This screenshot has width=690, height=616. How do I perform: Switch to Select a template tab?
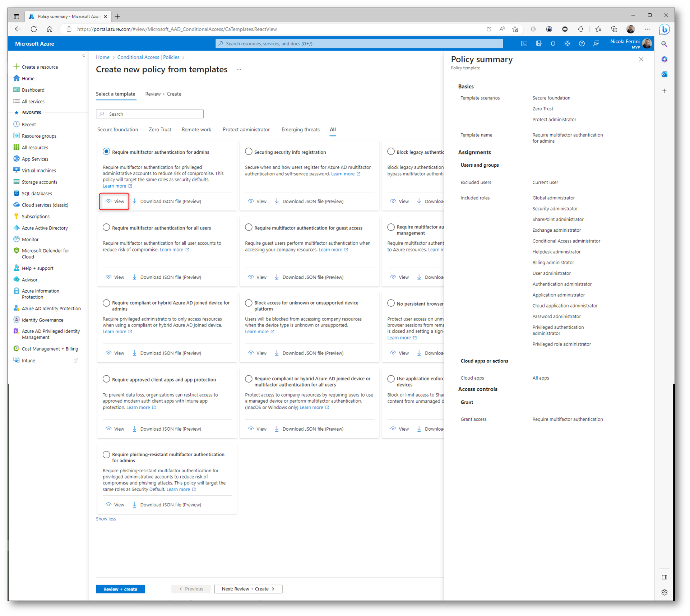pos(116,94)
